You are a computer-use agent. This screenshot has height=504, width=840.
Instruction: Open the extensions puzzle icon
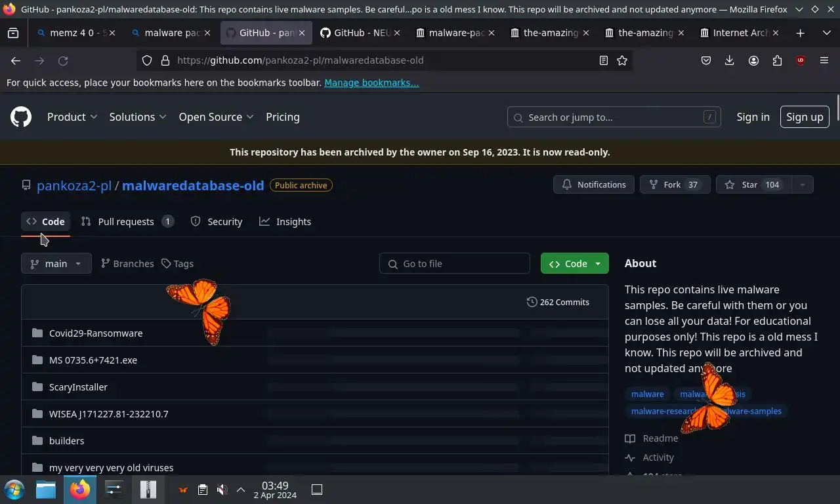[x=777, y=60]
